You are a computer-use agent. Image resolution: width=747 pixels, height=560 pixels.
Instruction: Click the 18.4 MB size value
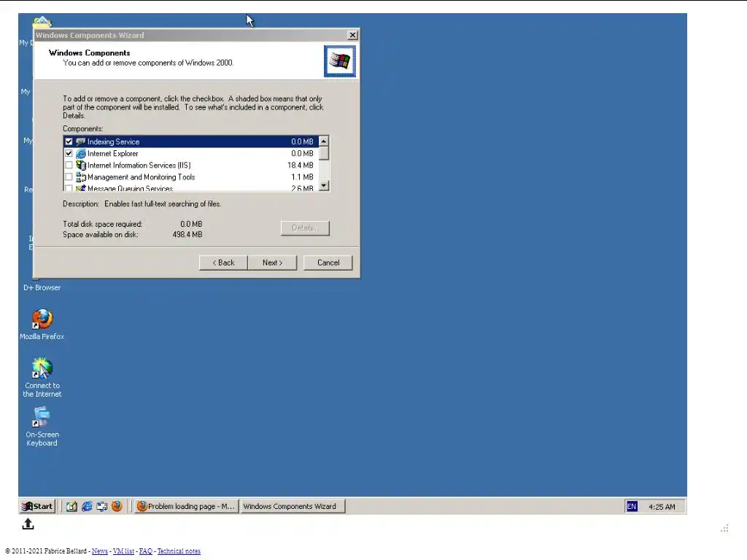[x=300, y=166]
